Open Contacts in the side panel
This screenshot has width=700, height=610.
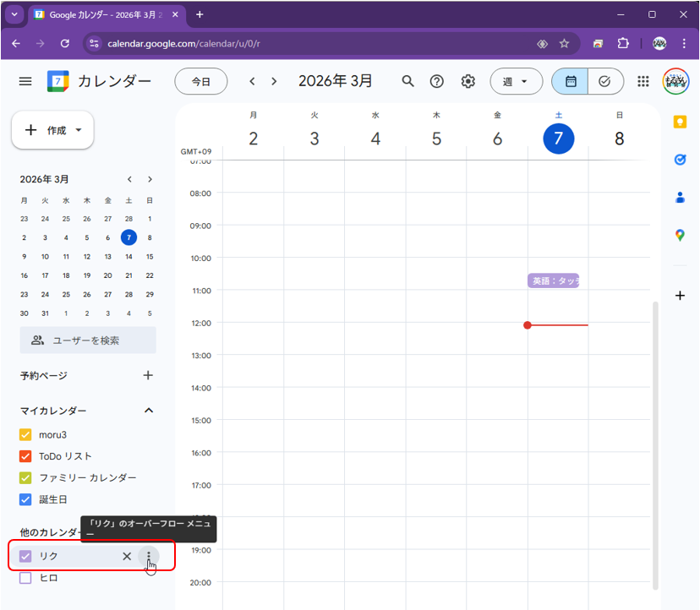(680, 198)
